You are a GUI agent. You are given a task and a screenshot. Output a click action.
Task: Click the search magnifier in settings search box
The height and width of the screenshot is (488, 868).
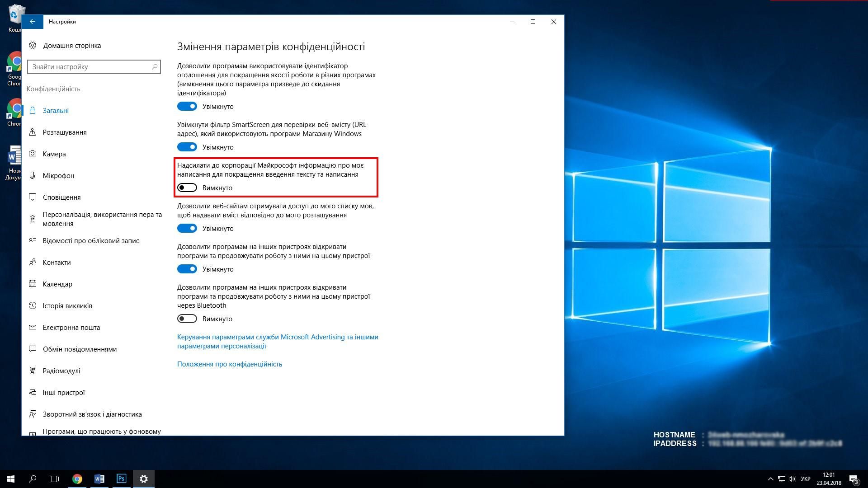[154, 67]
